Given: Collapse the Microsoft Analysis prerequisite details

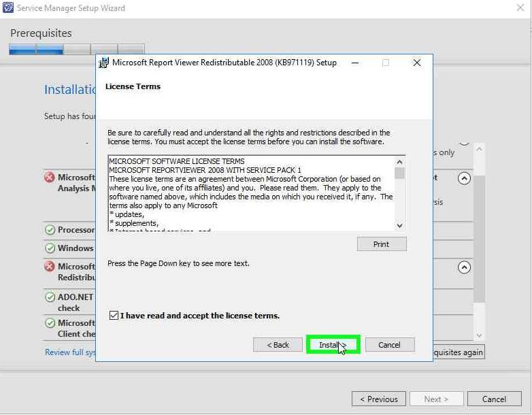Looking at the screenshot, I should pos(464,178).
